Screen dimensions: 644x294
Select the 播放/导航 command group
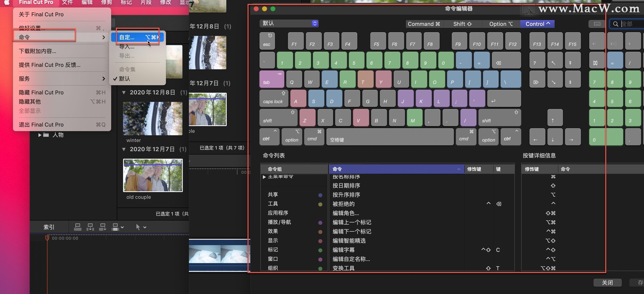[x=294, y=222]
